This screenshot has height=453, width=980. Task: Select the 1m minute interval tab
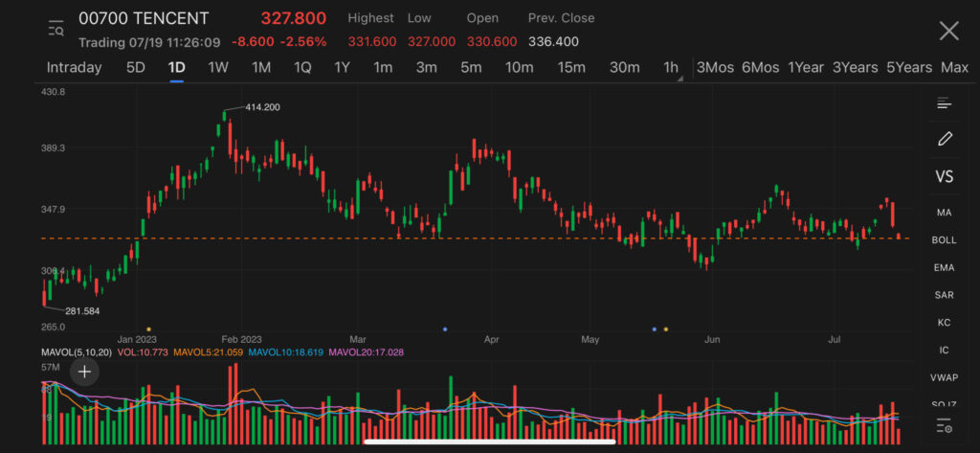[x=383, y=68]
